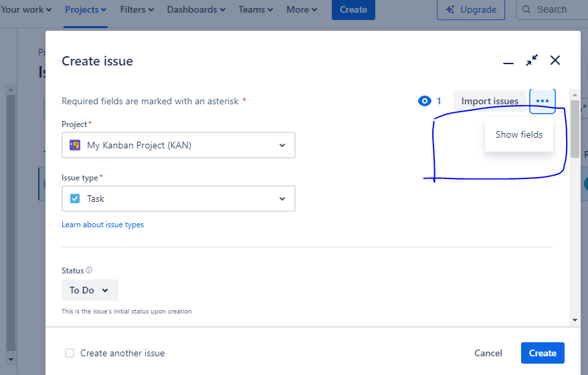
Task: Click the Upgrade sparkle icon
Action: [x=450, y=9]
